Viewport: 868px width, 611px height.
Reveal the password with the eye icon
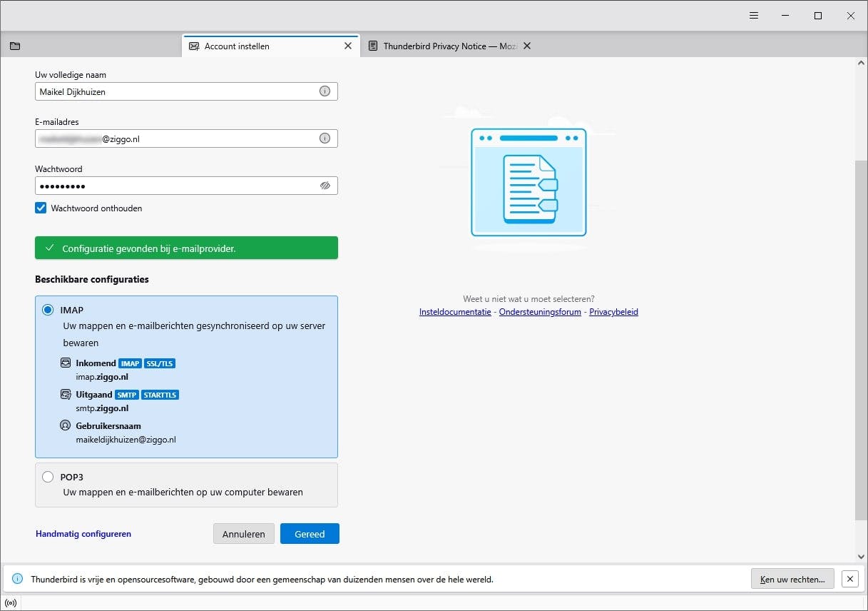click(x=325, y=186)
